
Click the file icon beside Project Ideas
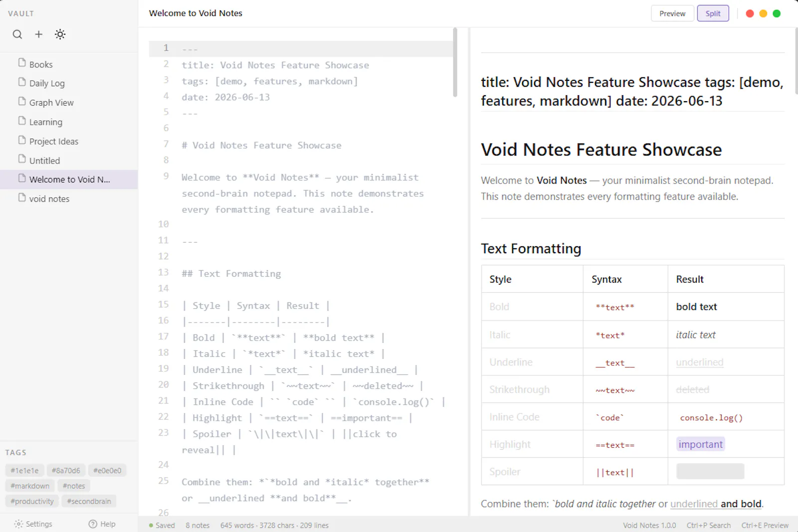[22, 140]
